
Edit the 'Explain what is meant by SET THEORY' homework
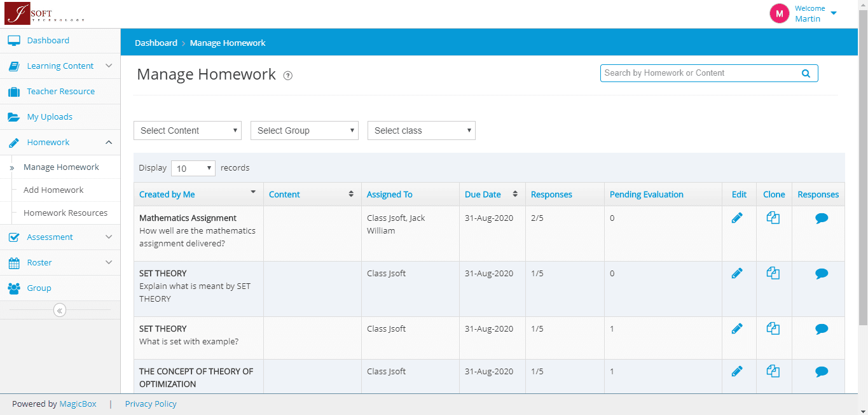(737, 273)
